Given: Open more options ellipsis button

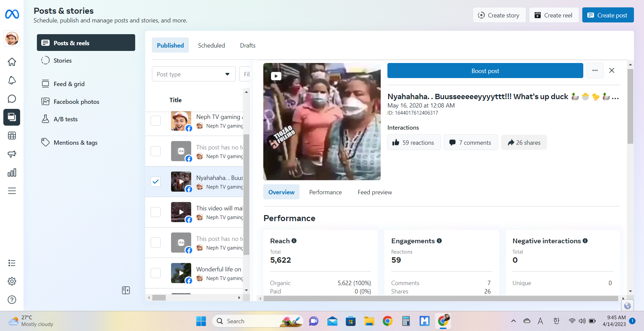Looking at the screenshot, I should pyautogui.click(x=595, y=71).
